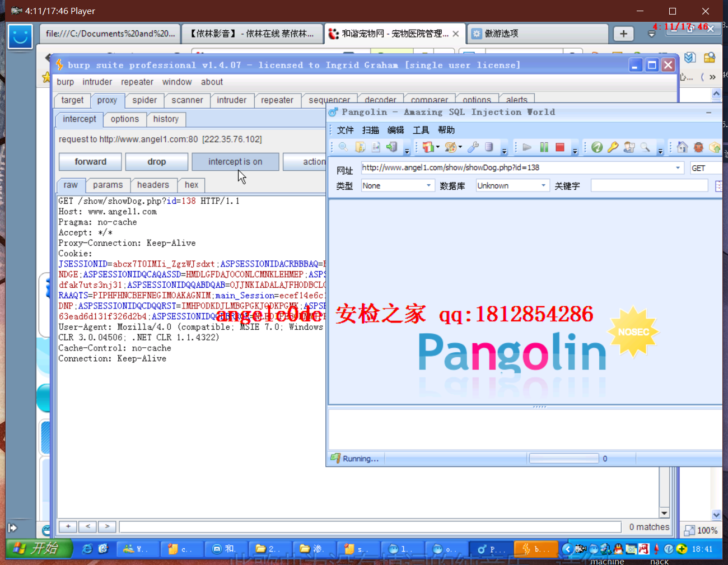Viewport: 728px width, 565px height.
Task: Open the 网址 URL dropdown arrow in Pangolin
Action: pos(678,167)
